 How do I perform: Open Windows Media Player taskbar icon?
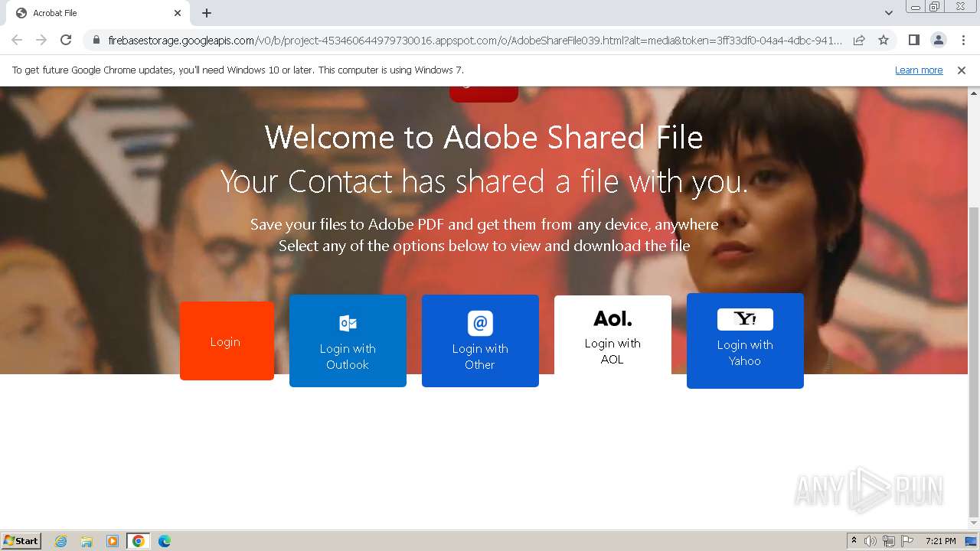pyautogui.click(x=113, y=541)
